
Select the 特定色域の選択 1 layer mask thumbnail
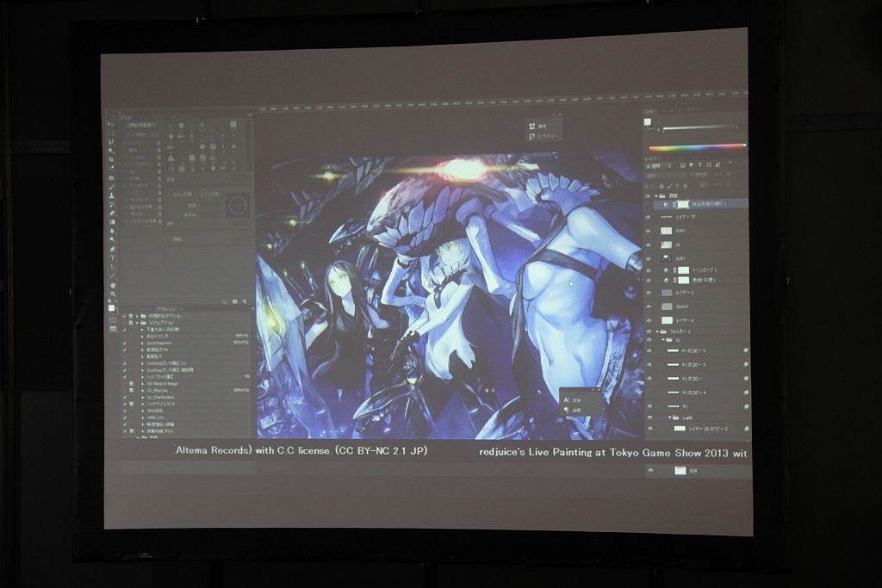pos(683,205)
